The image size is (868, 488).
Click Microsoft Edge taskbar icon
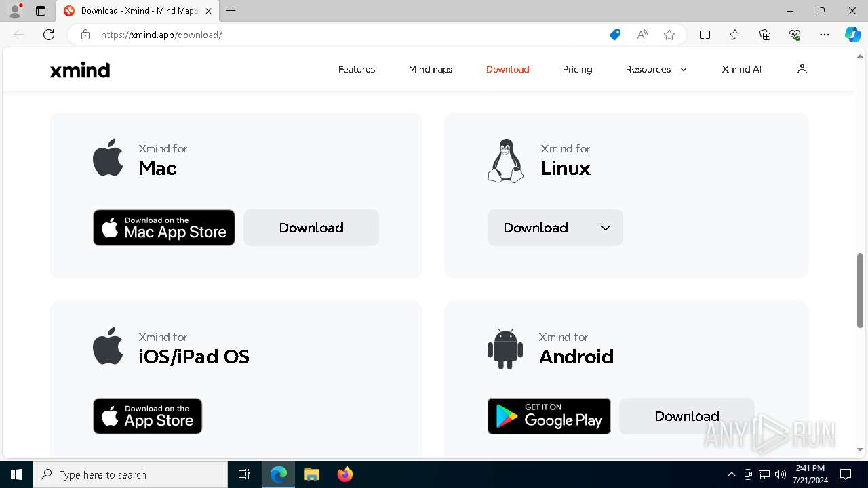[279, 474]
